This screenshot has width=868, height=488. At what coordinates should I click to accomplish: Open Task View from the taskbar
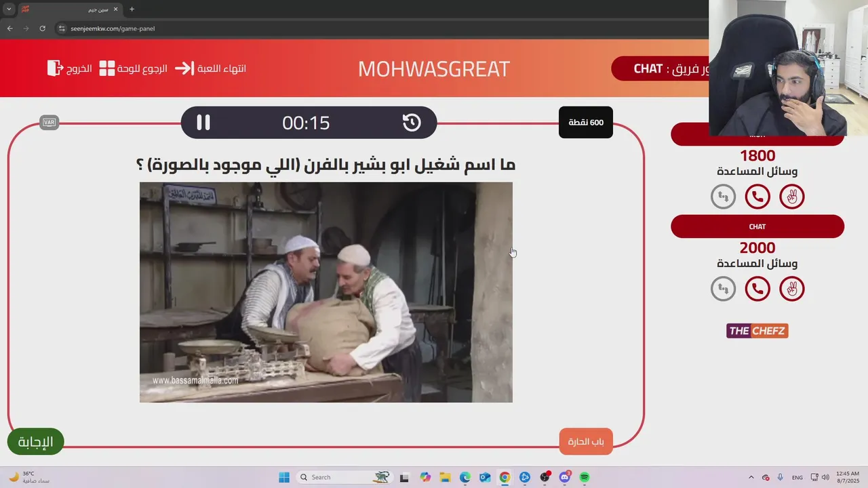pyautogui.click(x=404, y=477)
